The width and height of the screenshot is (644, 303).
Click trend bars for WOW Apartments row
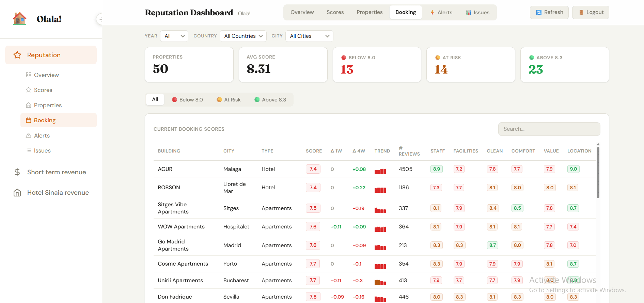[380, 229]
